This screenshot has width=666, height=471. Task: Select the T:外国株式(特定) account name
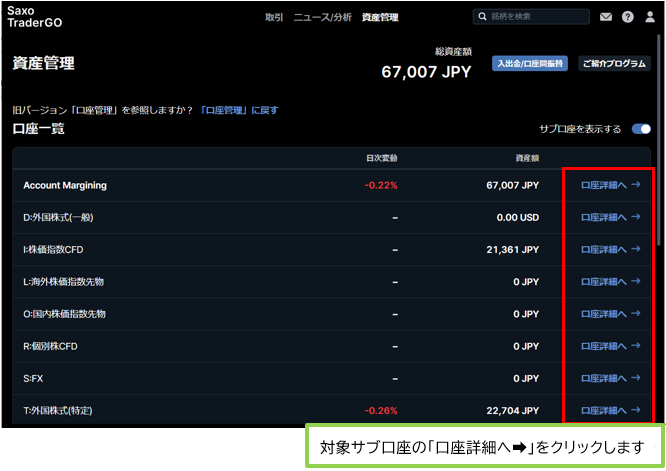(58, 411)
